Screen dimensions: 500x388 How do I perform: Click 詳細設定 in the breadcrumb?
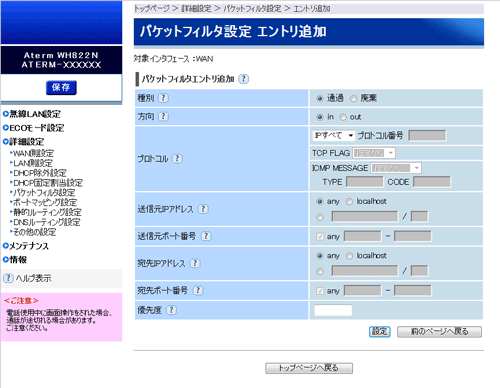(x=196, y=9)
